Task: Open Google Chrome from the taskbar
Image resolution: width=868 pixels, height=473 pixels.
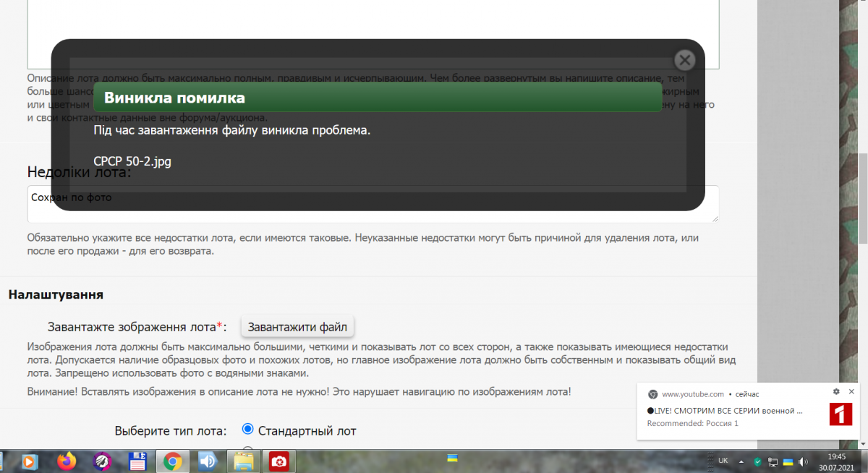Action: pos(172,461)
